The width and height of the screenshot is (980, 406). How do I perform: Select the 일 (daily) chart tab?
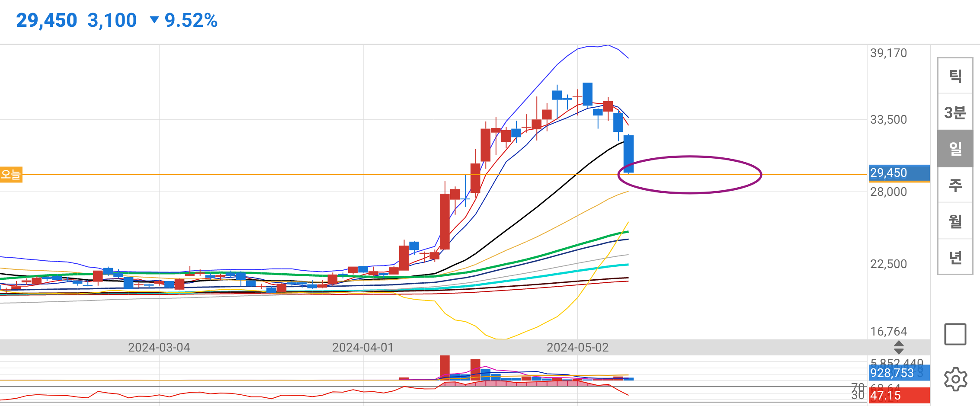click(x=955, y=148)
